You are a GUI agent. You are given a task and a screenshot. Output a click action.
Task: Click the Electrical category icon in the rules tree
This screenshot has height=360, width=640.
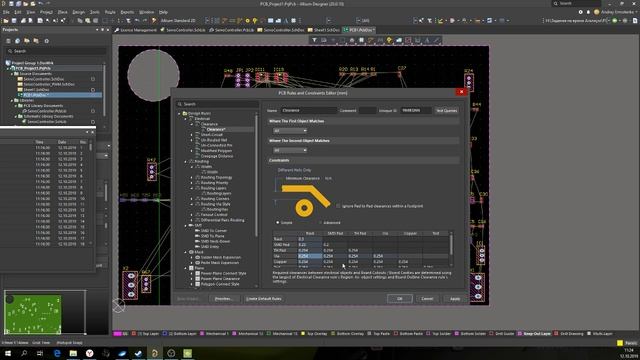(x=191, y=119)
